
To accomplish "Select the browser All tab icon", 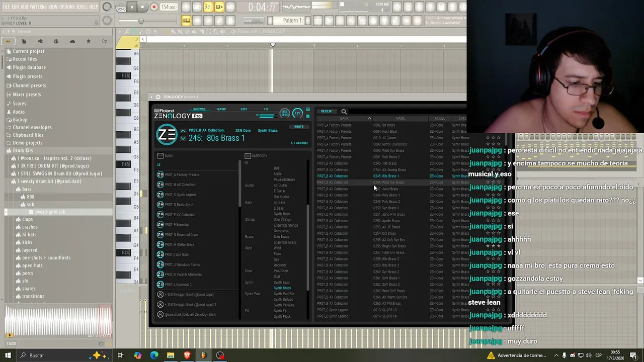I will point(8,41).
